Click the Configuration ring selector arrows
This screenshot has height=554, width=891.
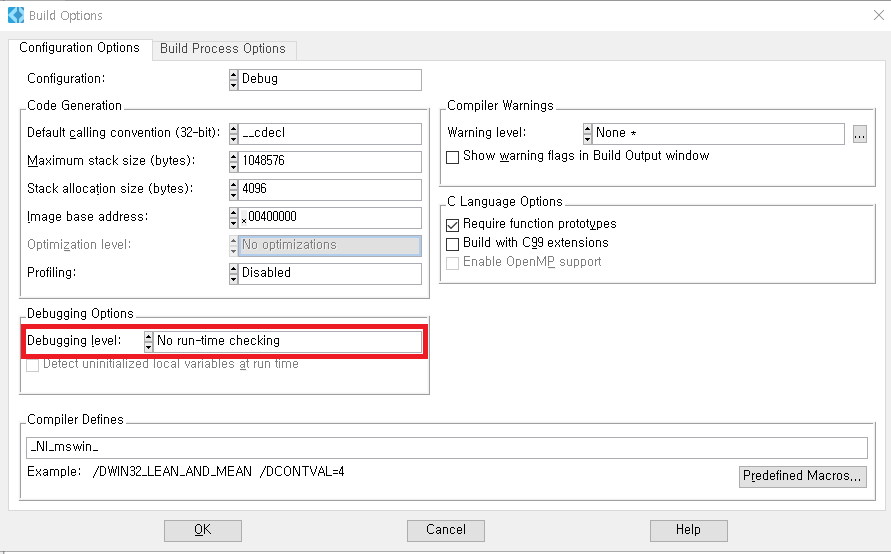pos(233,79)
